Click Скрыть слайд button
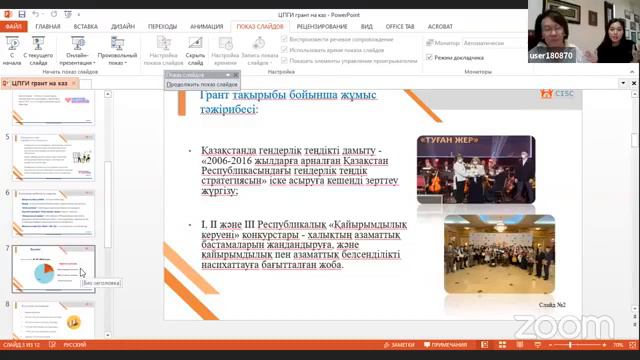Image resolution: width=640 pixels, height=360 pixels. click(195, 51)
